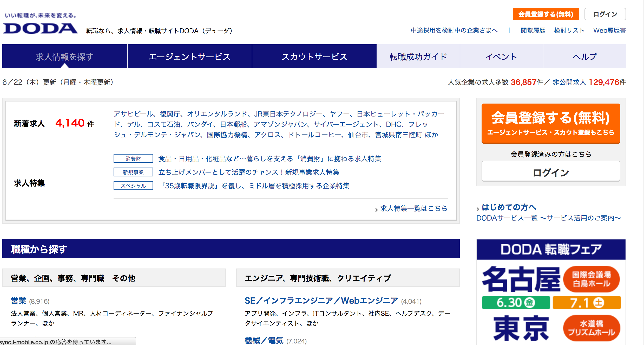
Task: Select the 転職成功ガイド menu item
Action: [418, 56]
